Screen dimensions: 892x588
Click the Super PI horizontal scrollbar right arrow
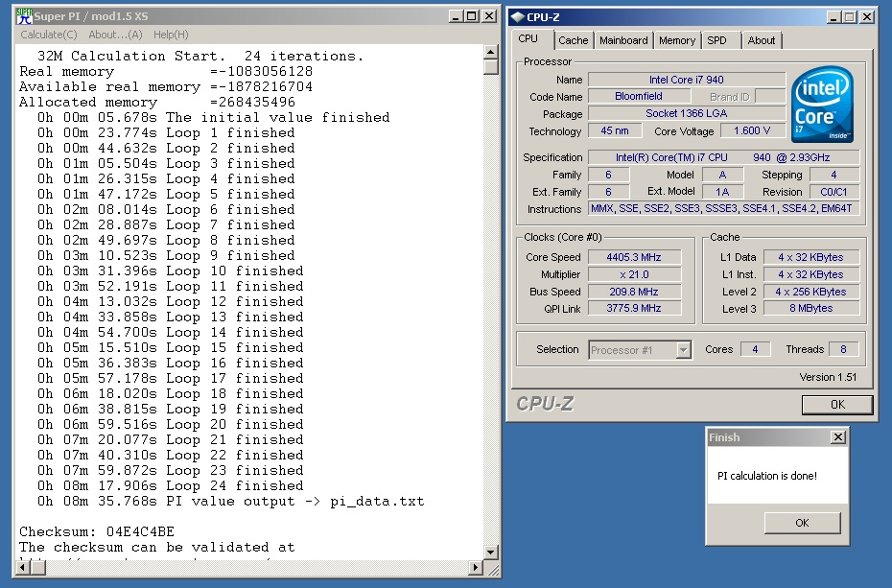tap(476, 567)
